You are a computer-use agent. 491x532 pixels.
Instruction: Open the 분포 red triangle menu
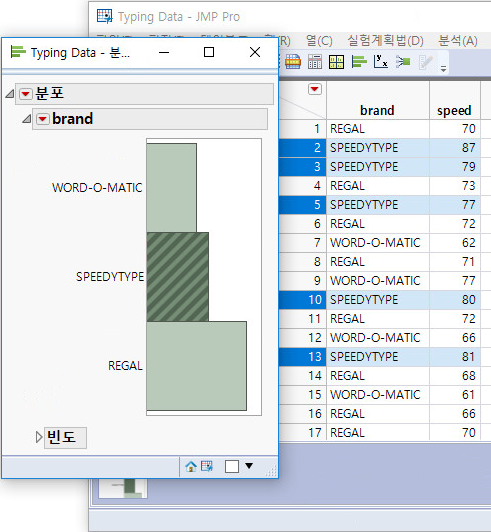coord(25,94)
